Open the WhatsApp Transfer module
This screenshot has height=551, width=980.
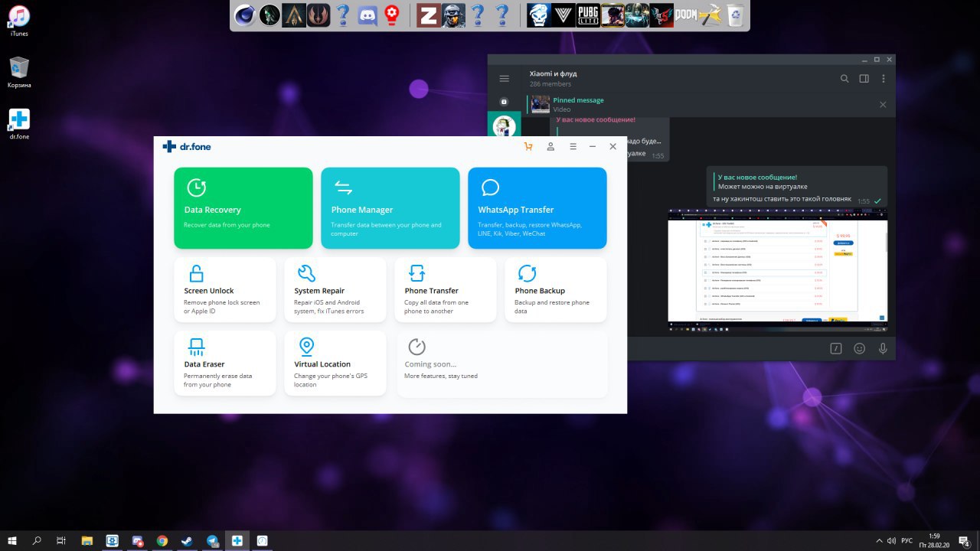click(537, 208)
